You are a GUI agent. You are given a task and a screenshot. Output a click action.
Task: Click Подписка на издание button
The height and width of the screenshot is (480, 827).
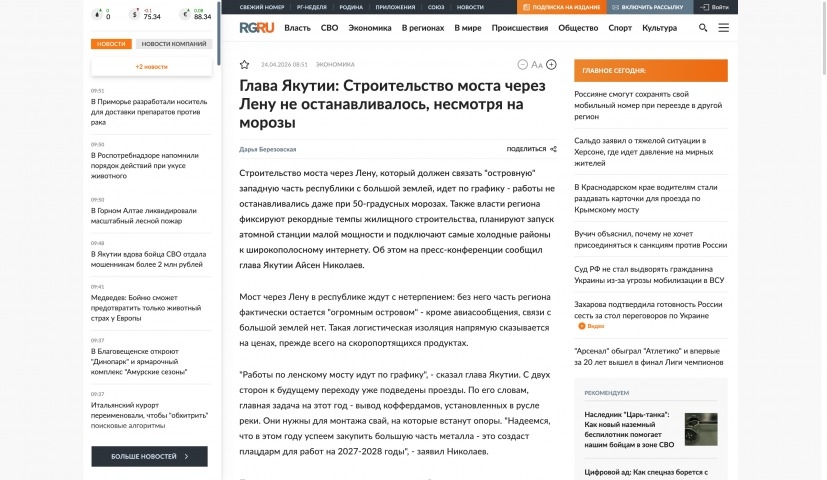[x=561, y=7]
